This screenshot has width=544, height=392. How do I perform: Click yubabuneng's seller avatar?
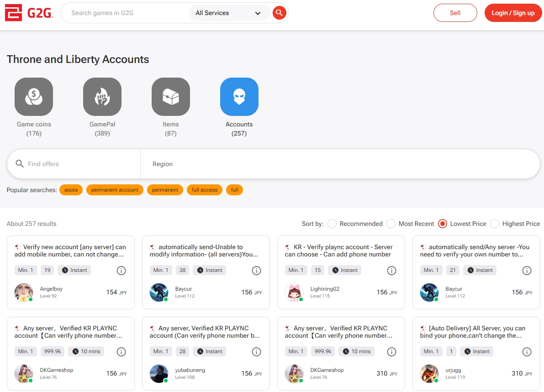159,374
